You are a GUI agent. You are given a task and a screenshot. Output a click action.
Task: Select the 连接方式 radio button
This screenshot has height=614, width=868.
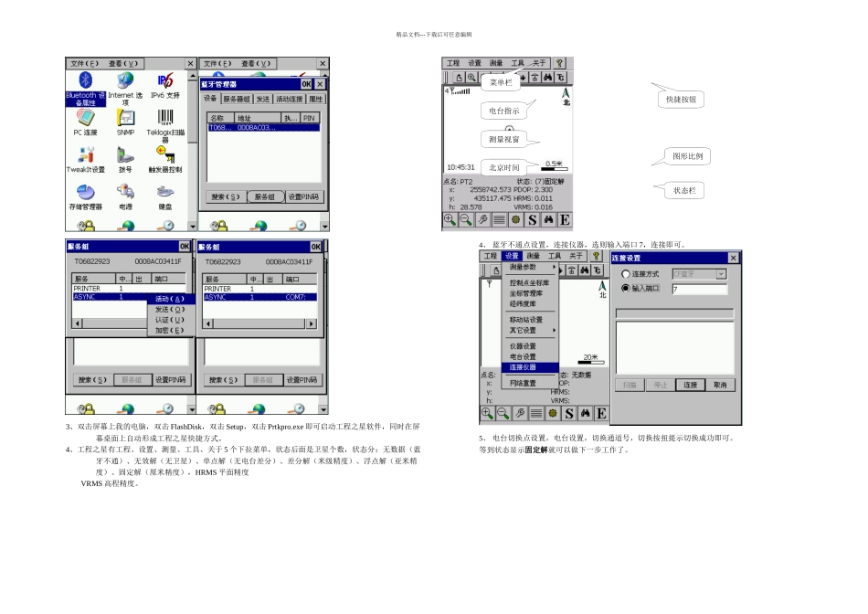(x=626, y=274)
